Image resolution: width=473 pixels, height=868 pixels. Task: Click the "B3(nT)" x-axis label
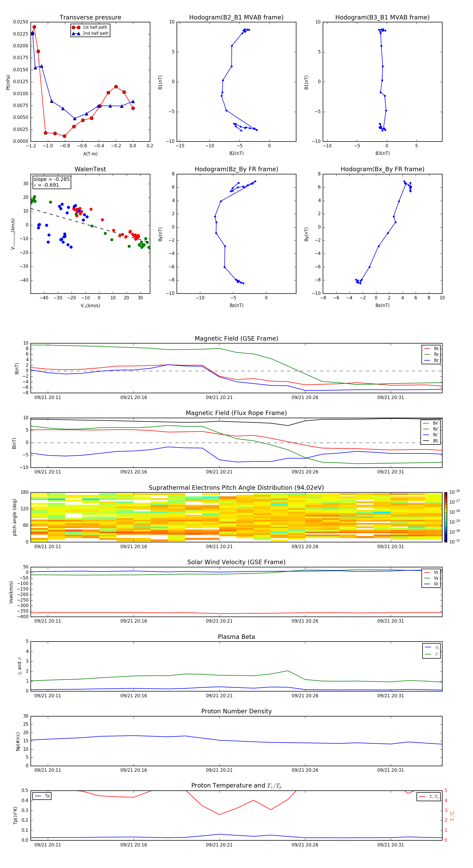pos(382,153)
